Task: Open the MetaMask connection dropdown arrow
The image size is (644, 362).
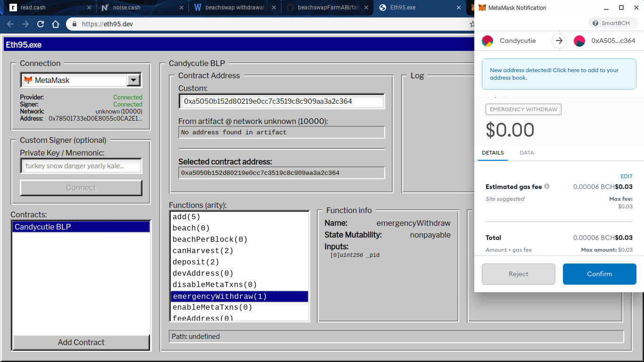Action: click(134, 80)
